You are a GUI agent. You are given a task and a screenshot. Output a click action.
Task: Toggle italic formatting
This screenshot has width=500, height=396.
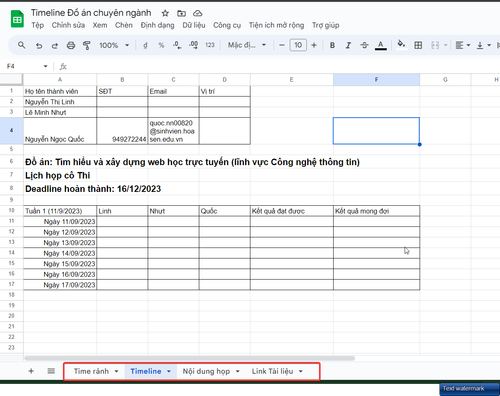[x=348, y=45]
